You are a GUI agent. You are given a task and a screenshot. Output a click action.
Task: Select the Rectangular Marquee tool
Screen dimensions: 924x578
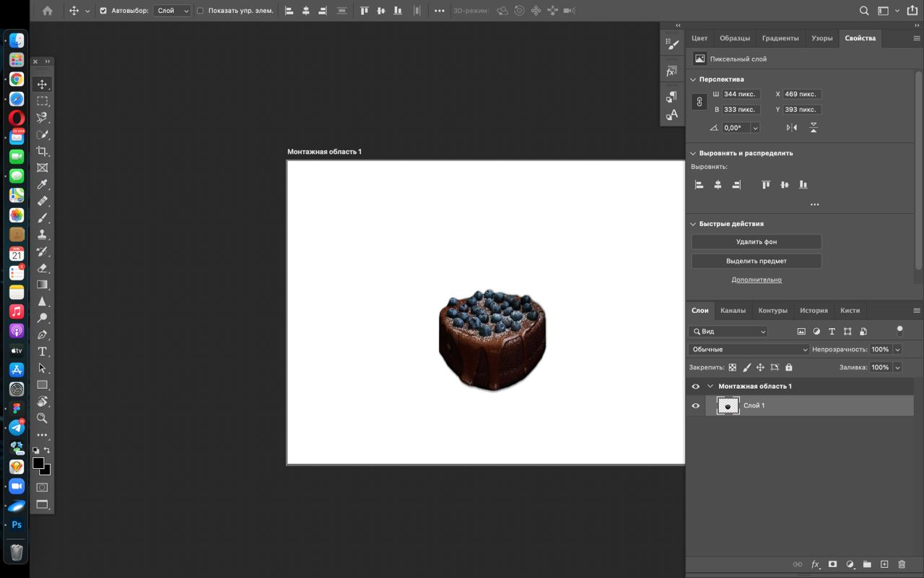click(x=42, y=101)
